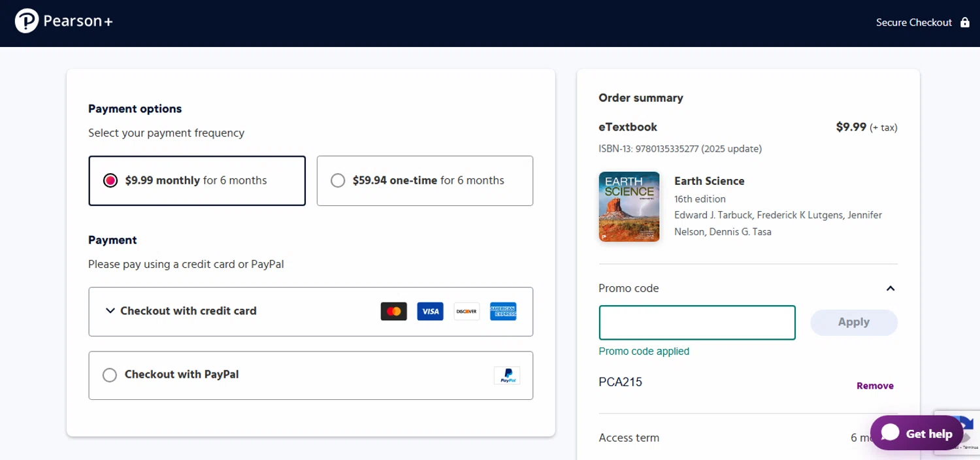The height and width of the screenshot is (460, 980).
Task: Remove promo code PCA215
Action: tap(875, 386)
